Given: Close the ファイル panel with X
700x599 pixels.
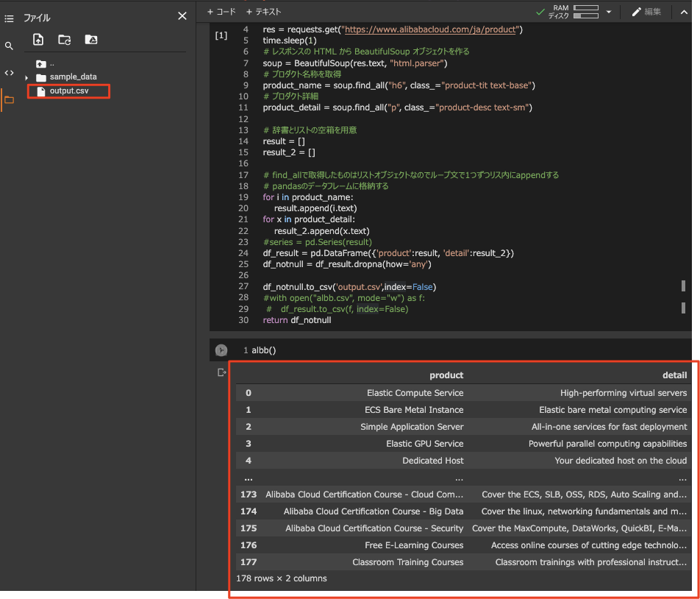Looking at the screenshot, I should [182, 16].
